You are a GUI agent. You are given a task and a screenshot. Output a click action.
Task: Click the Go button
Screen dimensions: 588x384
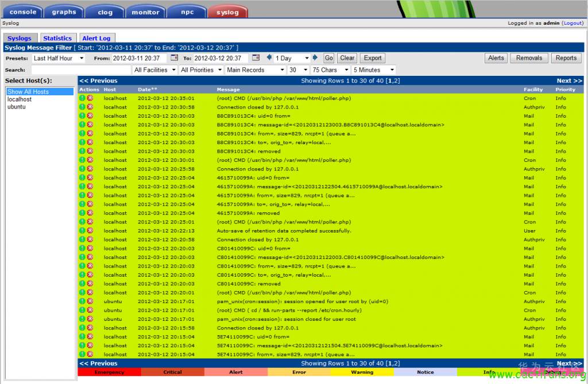pos(329,58)
